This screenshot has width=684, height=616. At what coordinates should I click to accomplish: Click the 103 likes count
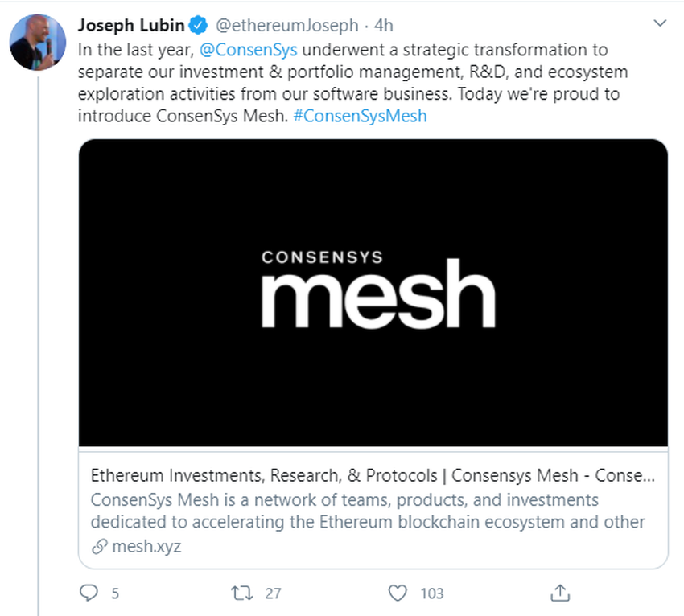[431, 593]
